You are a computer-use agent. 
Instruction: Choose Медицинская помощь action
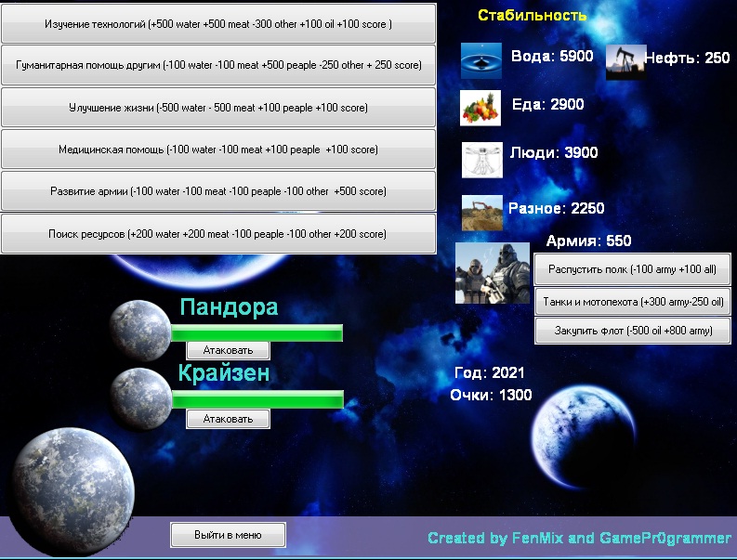(x=218, y=150)
